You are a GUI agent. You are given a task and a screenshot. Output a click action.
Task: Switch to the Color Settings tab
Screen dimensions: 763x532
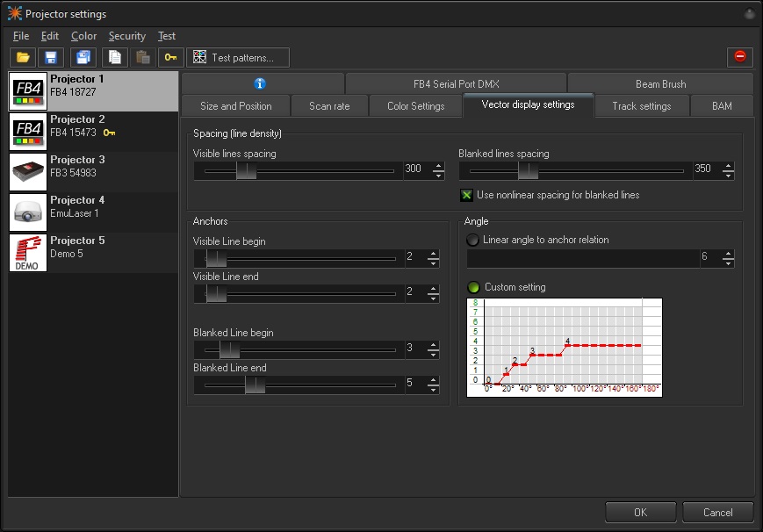(416, 106)
